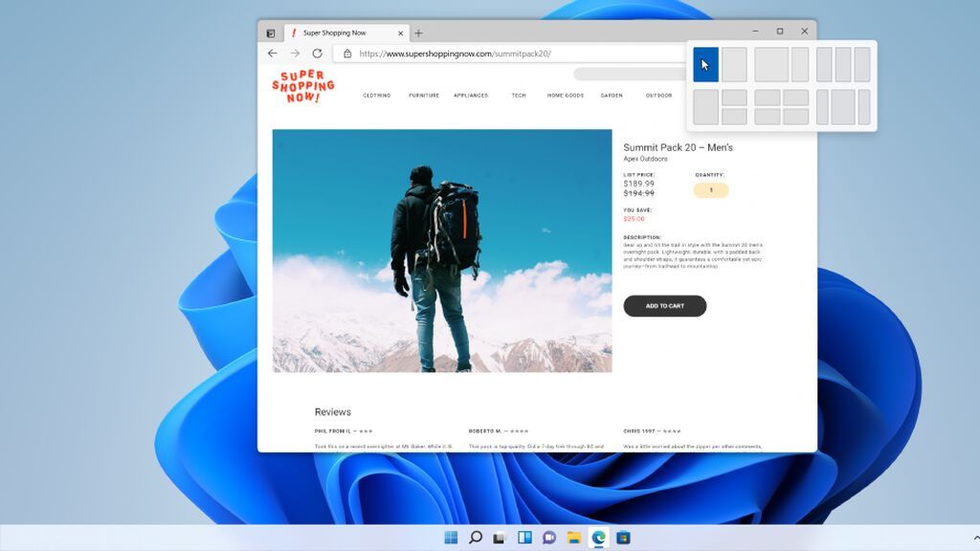Viewport: 980px width, 551px height.
Task: Click the Super Shopping Now logo
Action: 302,87
